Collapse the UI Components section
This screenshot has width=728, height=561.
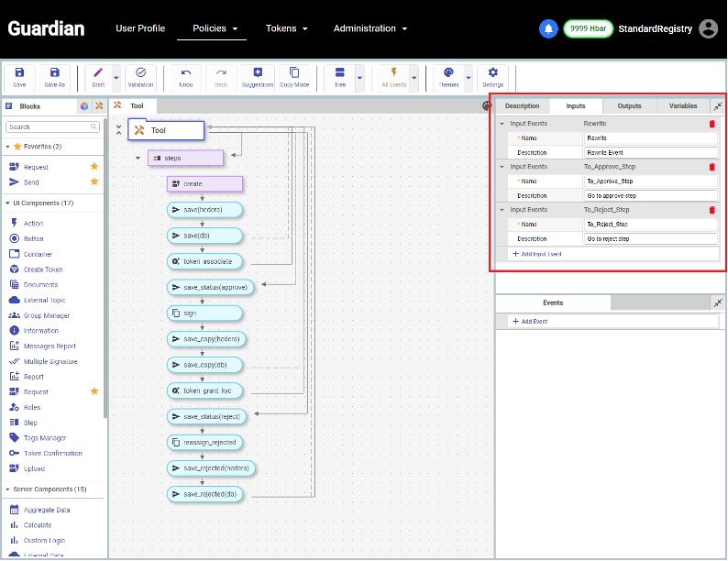[x=8, y=203]
